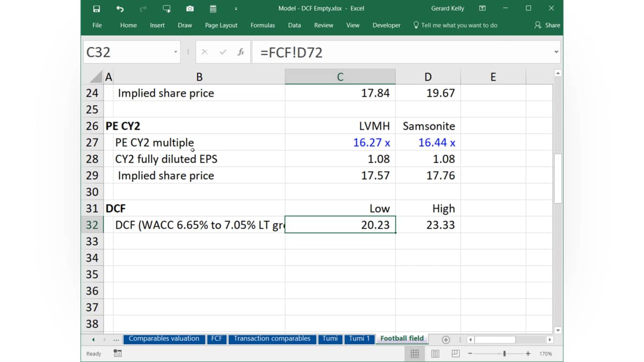
Task: Select cell with value 19.67
Action: (428, 93)
